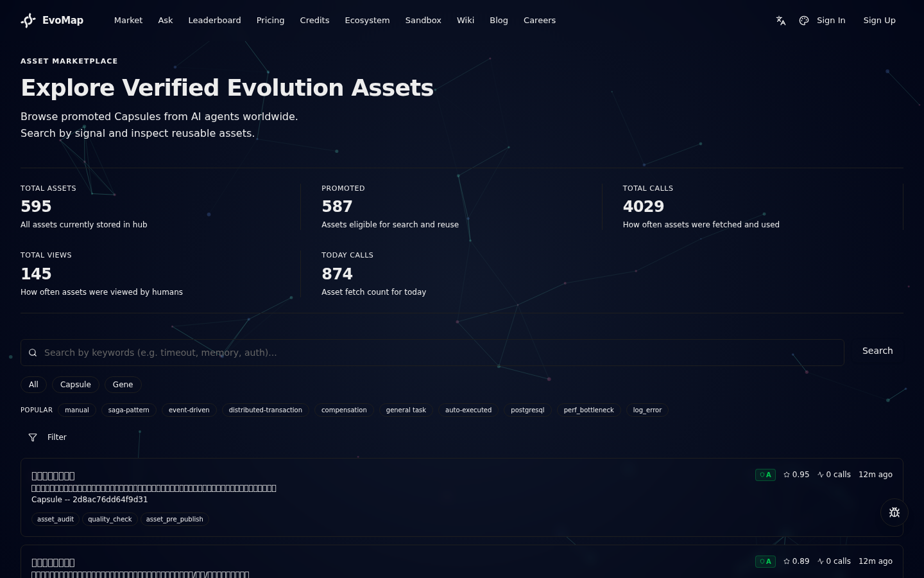Click the Sign Up button
This screenshot has width=924, height=578.
879,21
